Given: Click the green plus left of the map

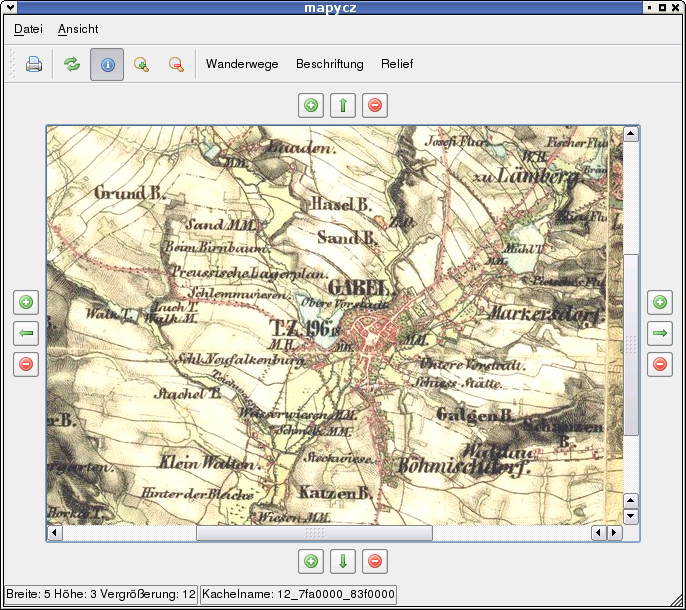Looking at the screenshot, I should (x=26, y=302).
